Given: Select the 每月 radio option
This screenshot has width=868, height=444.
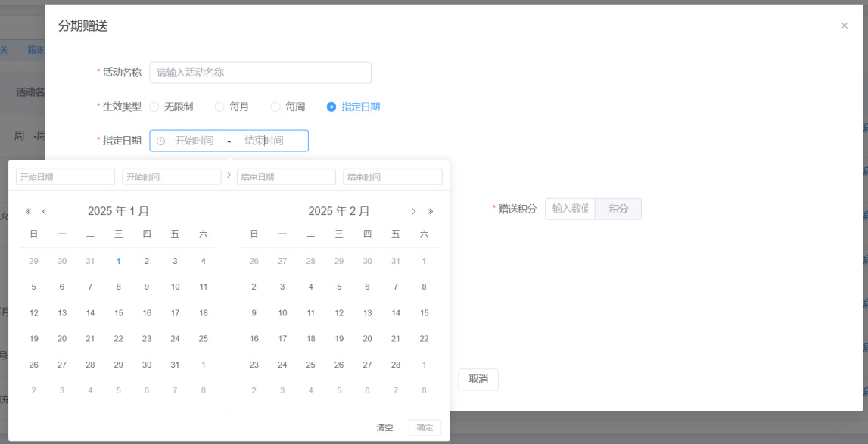Looking at the screenshot, I should (x=232, y=107).
